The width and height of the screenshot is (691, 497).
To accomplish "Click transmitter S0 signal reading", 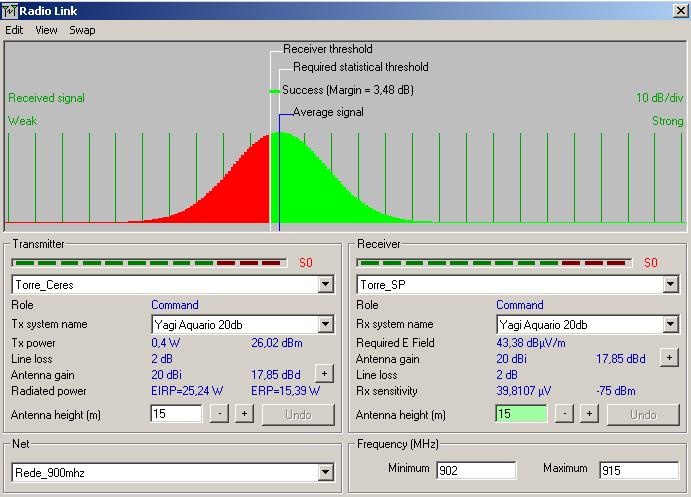I will pos(306,263).
